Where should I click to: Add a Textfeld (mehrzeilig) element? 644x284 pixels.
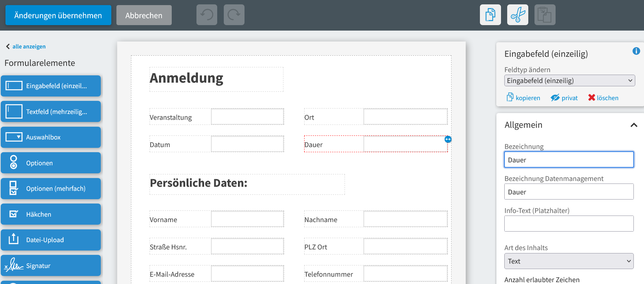[x=51, y=111]
